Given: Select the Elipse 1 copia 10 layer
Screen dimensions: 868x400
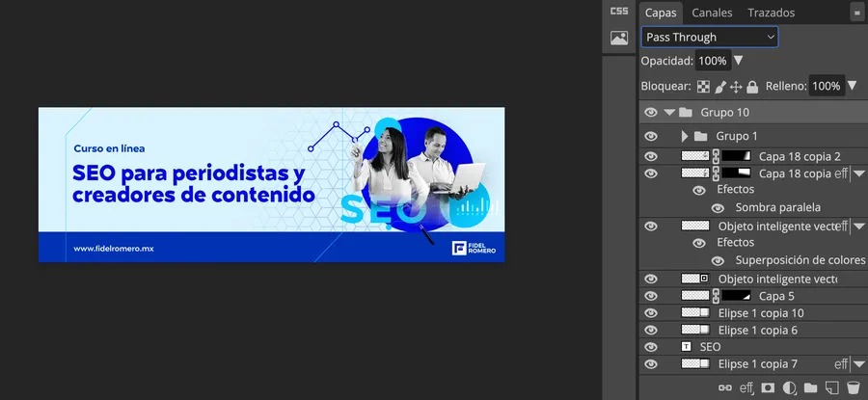Looking at the screenshot, I should click(761, 313).
